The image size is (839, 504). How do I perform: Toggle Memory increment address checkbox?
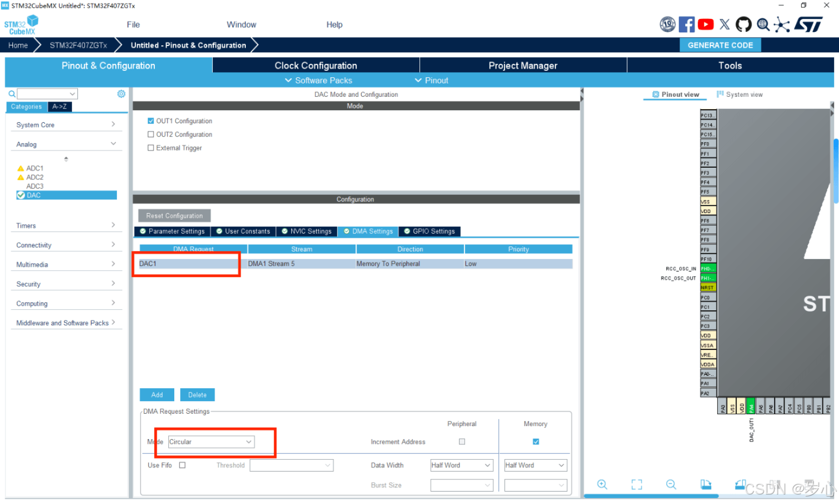tap(536, 442)
